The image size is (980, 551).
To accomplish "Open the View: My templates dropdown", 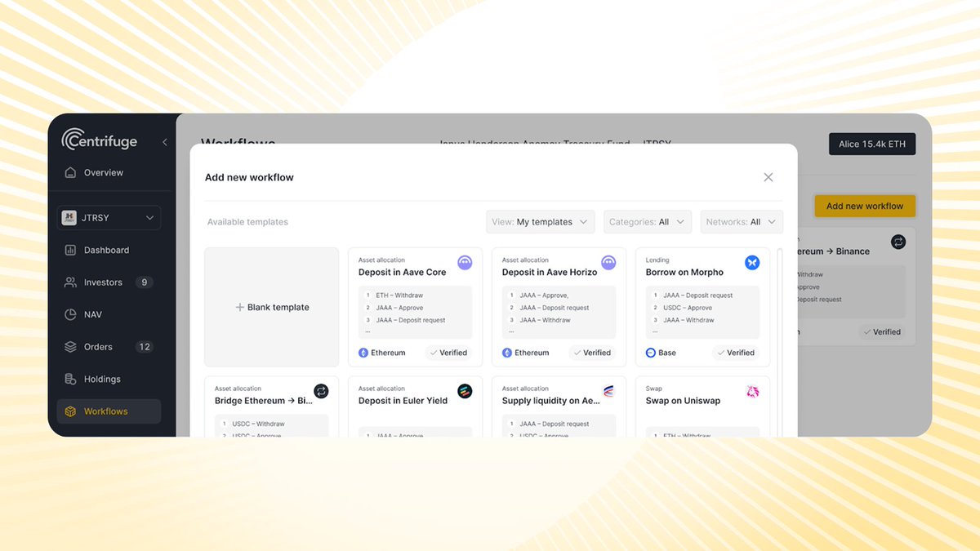I will (x=541, y=222).
